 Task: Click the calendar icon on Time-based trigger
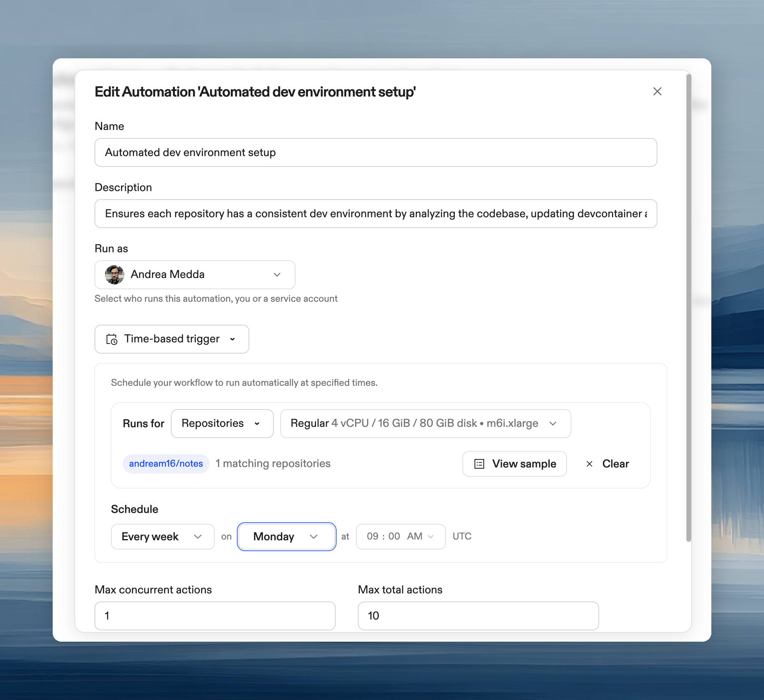click(111, 339)
